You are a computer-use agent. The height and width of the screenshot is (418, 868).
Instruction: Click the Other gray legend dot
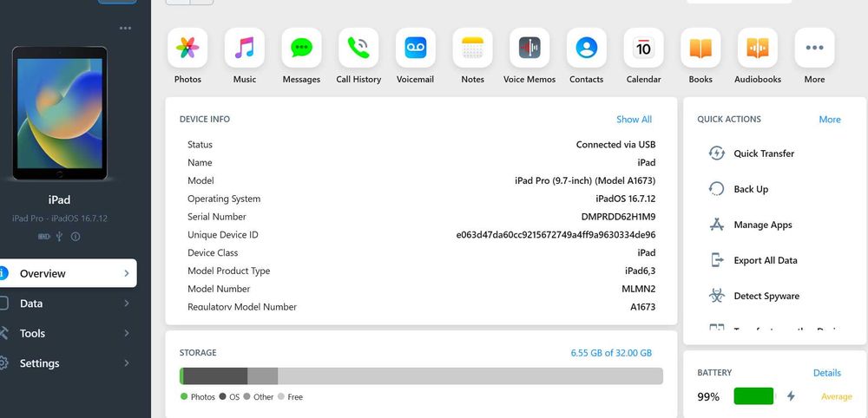(x=247, y=396)
